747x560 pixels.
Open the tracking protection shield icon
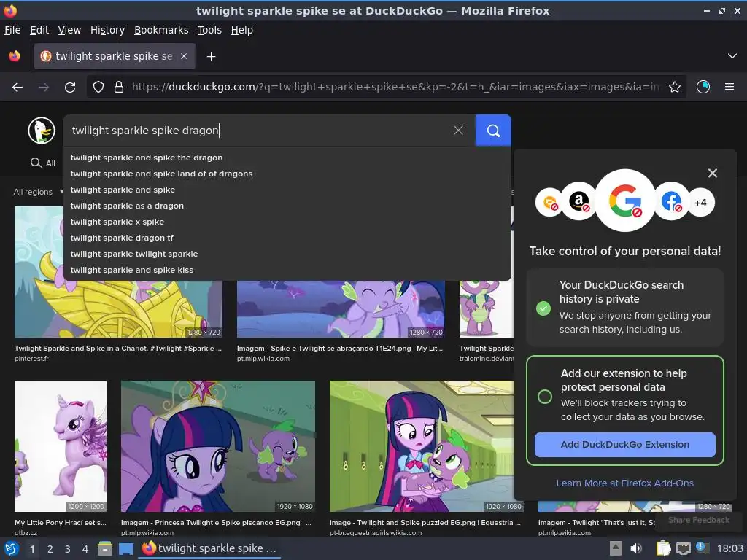point(98,87)
